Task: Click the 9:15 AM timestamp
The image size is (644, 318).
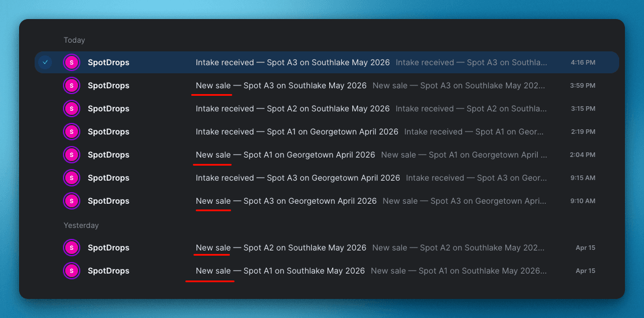Action: [x=583, y=178]
